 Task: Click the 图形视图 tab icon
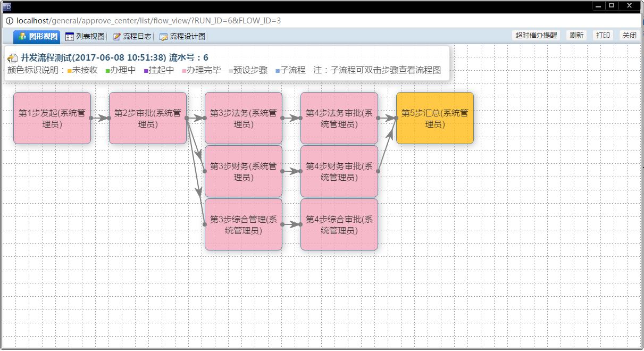point(22,37)
